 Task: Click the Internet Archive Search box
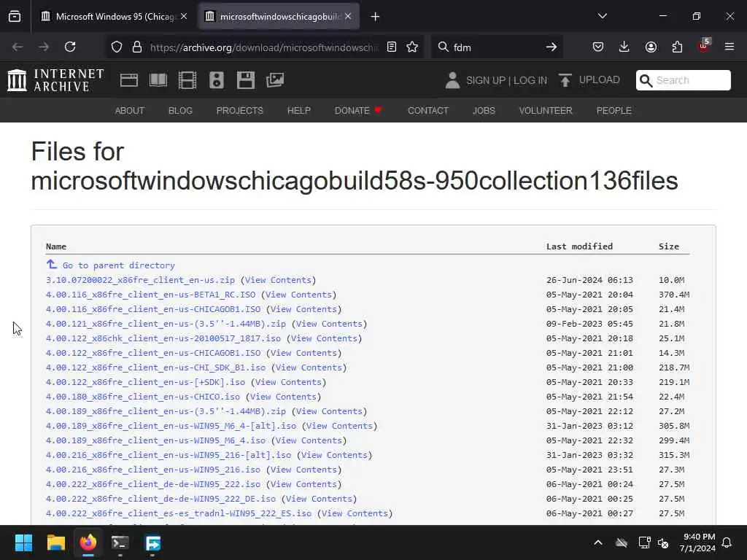coord(683,80)
